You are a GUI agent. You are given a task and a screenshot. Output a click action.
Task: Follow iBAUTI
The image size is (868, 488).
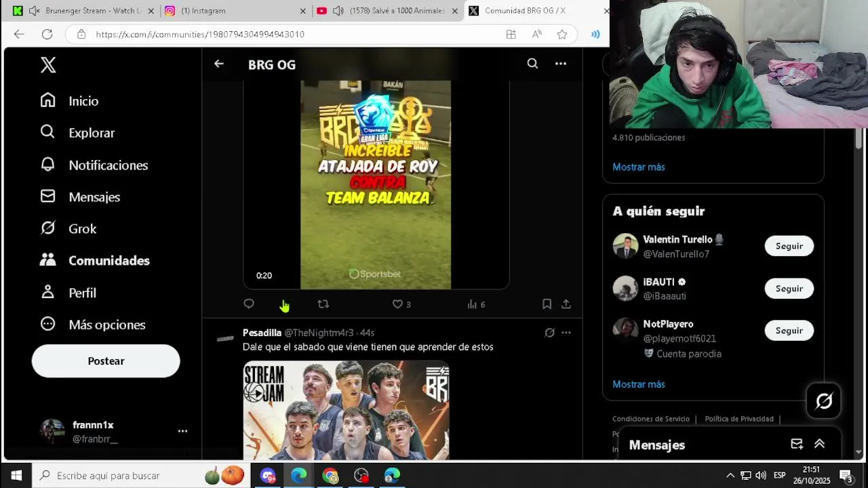point(789,289)
